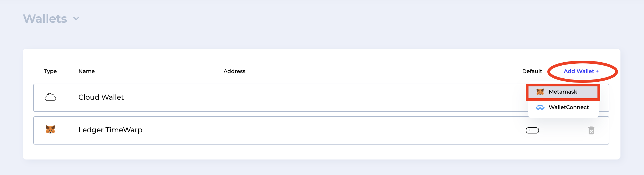
Task: Select the Ledger TimeWarp name text
Action: (110, 130)
